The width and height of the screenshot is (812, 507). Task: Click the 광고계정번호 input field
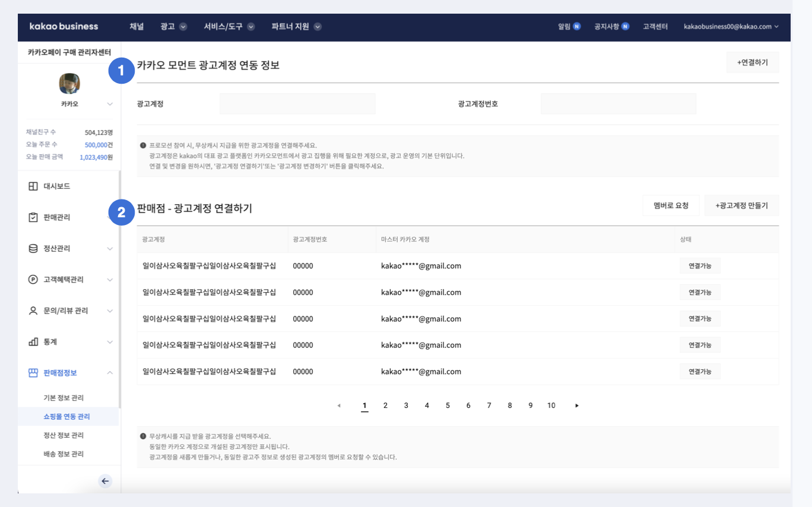point(618,104)
